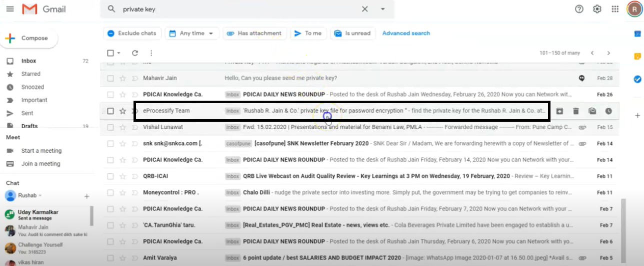Start a new chat with plus icon
The width and height of the screenshot is (644, 266).
pos(86,196)
